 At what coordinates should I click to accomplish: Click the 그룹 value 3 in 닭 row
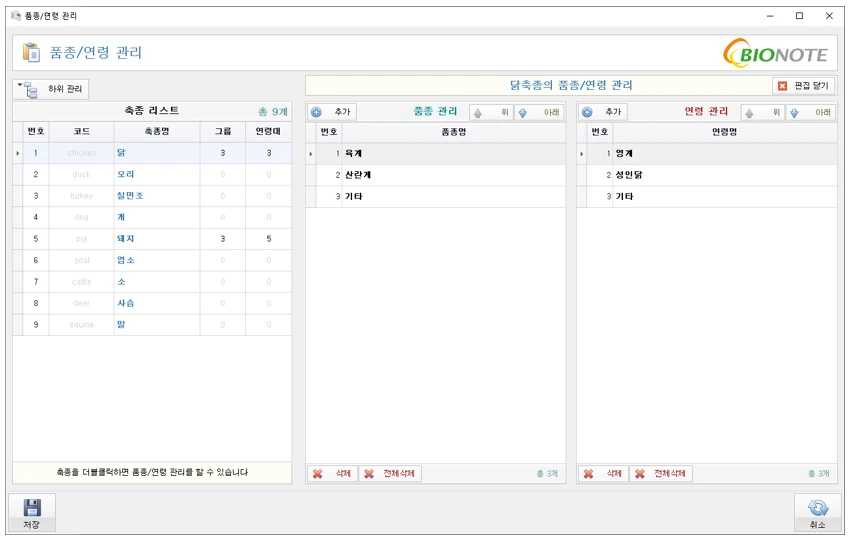pyautogui.click(x=223, y=153)
